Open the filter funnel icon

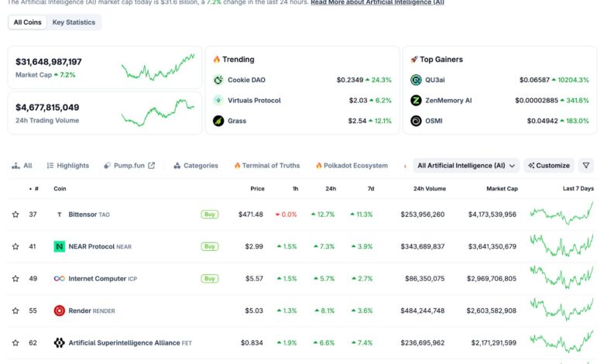coord(586,166)
